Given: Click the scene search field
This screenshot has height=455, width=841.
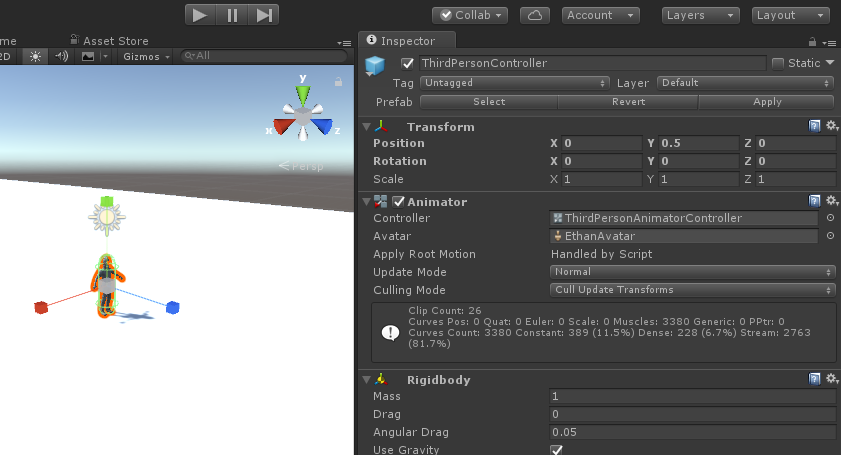Looking at the screenshot, I should click(x=264, y=56).
